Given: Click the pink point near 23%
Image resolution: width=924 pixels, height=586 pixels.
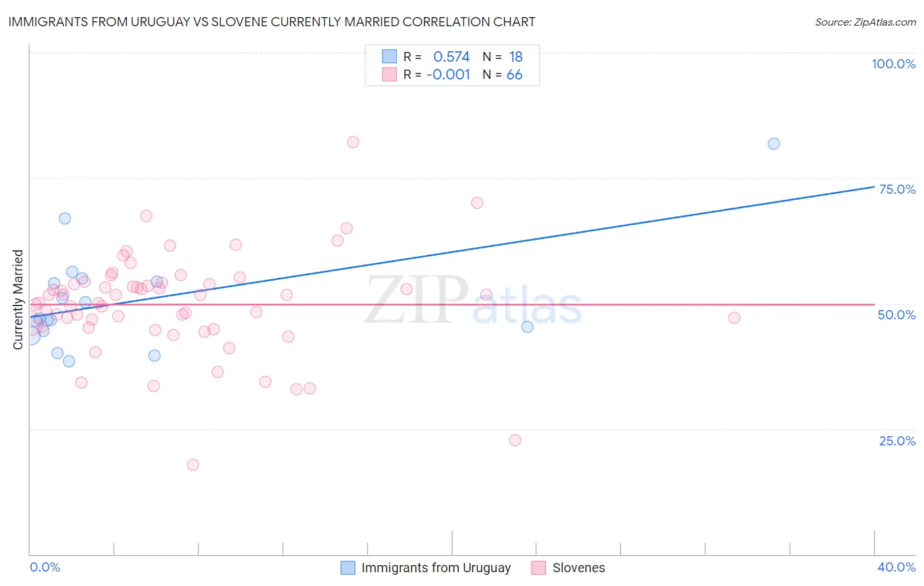Looking at the screenshot, I should pos(515,440).
